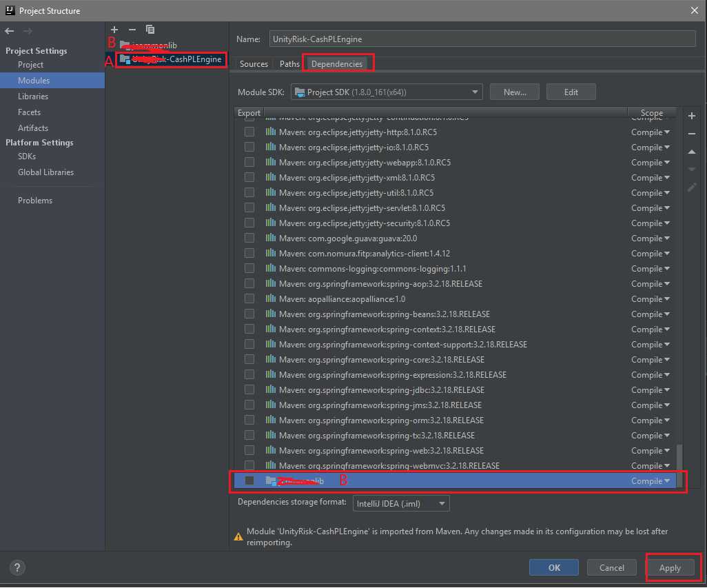Viewport: 707px width, 588px height.
Task: Toggle export checkbox for jetty-io:8.1.0.RC5
Action: (249, 147)
